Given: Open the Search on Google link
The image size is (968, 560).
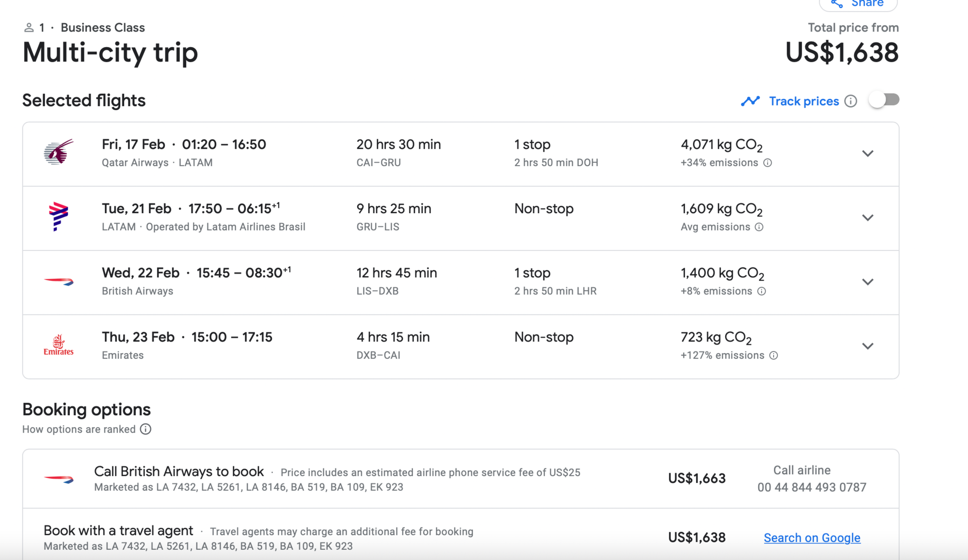Looking at the screenshot, I should pyautogui.click(x=812, y=538).
